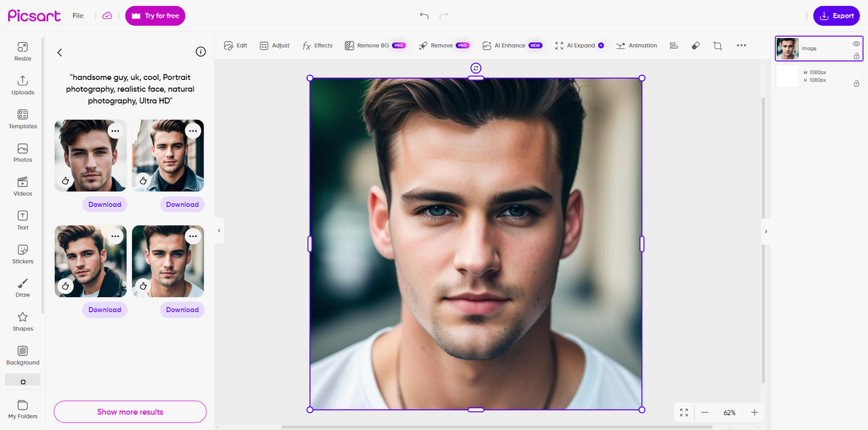Toggle Image layer visibility eye
This screenshot has width=868, height=430.
[856, 43]
